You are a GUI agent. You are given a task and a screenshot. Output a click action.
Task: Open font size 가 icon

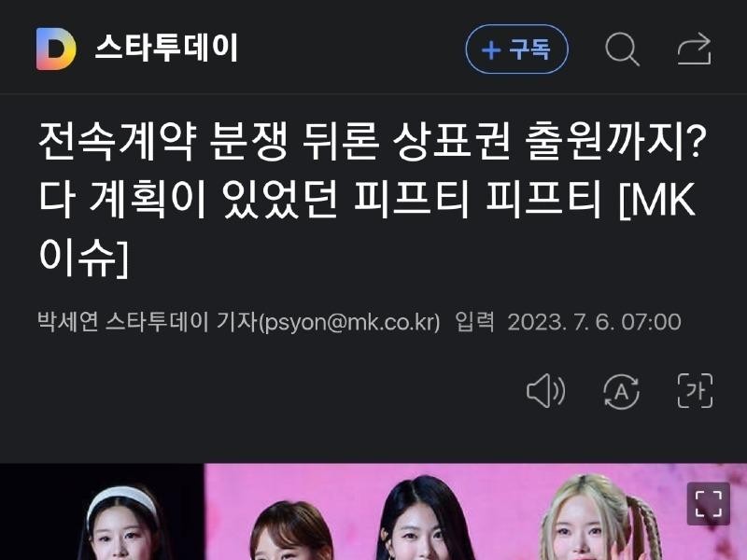point(695,391)
